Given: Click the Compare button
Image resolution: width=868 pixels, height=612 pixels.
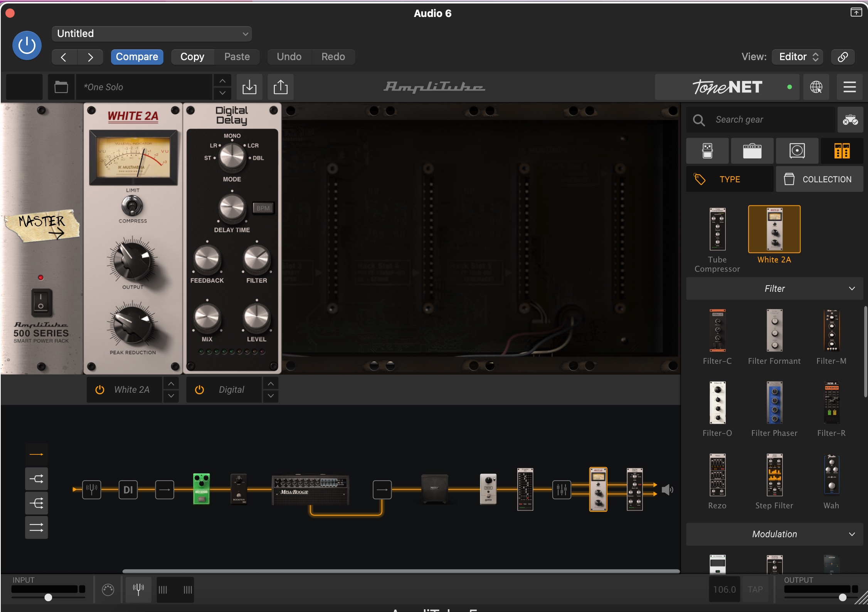Looking at the screenshot, I should [137, 57].
